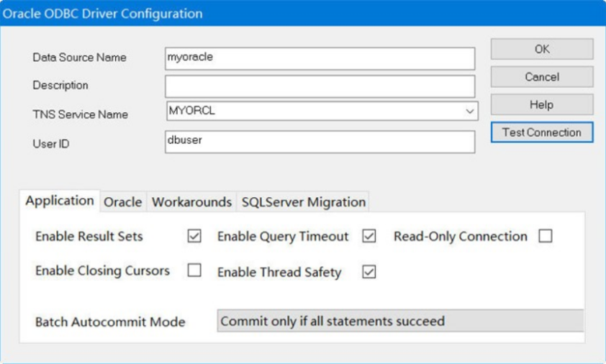Enable the Read-Only Connection checkbox

pos(546,237)
